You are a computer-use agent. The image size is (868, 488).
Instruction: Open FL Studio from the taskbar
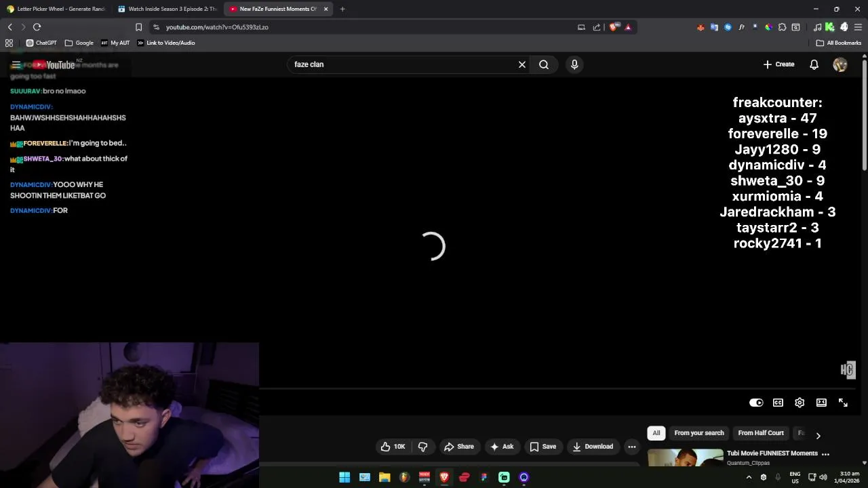(x=404, y=477)
